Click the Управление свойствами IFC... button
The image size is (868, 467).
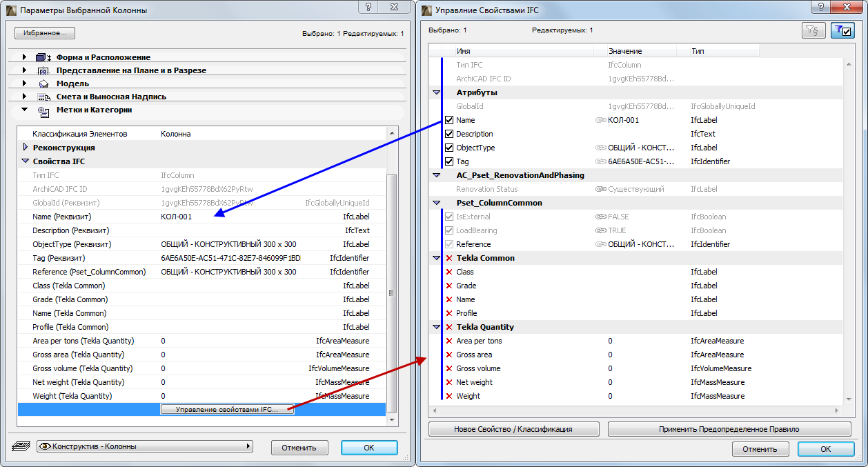pyautogui.click(x=227, y=410)
